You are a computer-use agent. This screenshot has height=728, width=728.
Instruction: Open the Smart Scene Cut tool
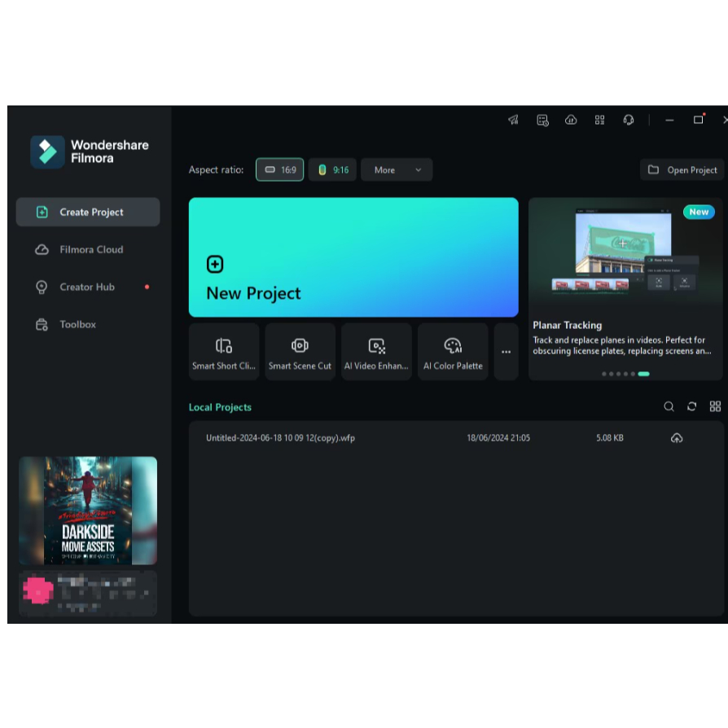300,351
